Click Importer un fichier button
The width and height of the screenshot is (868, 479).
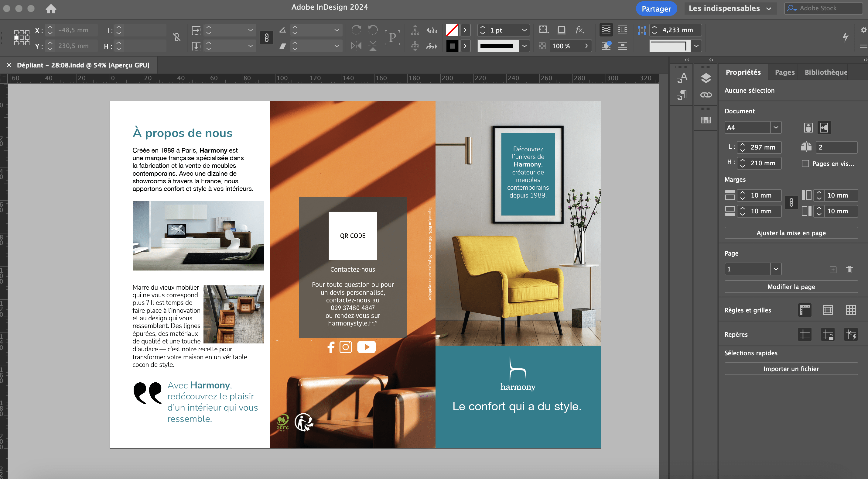tap(791, 369)
